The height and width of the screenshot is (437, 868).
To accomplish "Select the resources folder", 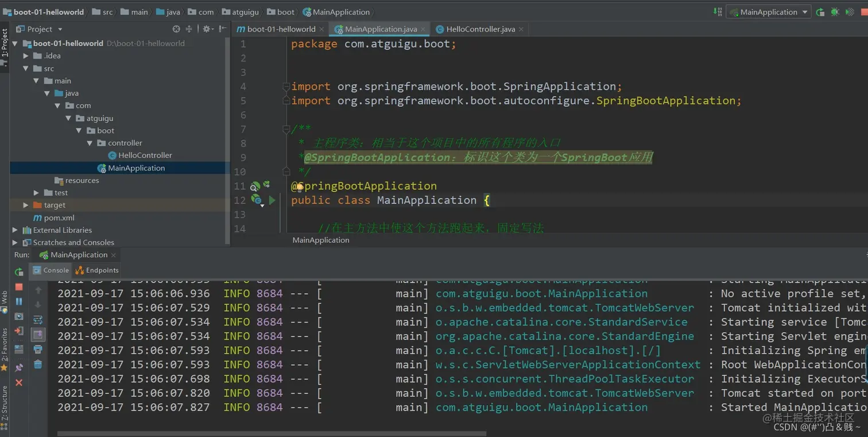I will pyautogui.click(x=77, y=180).
